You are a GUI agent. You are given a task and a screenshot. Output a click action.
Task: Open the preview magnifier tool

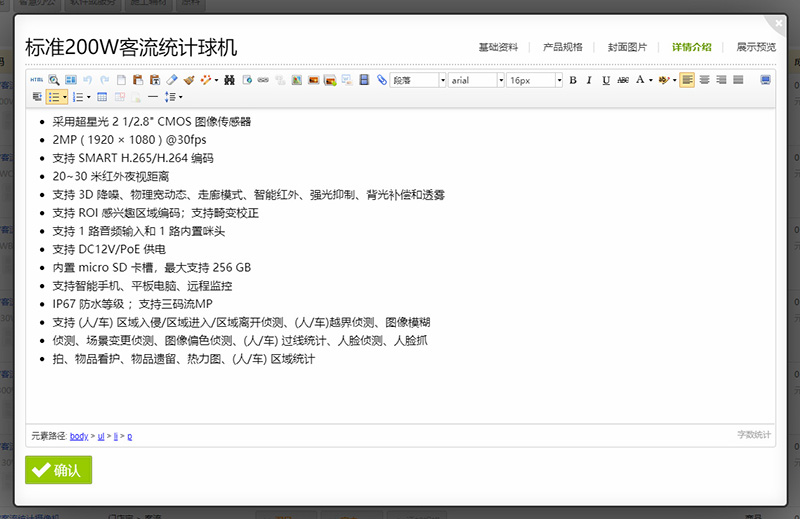[54, 80]
